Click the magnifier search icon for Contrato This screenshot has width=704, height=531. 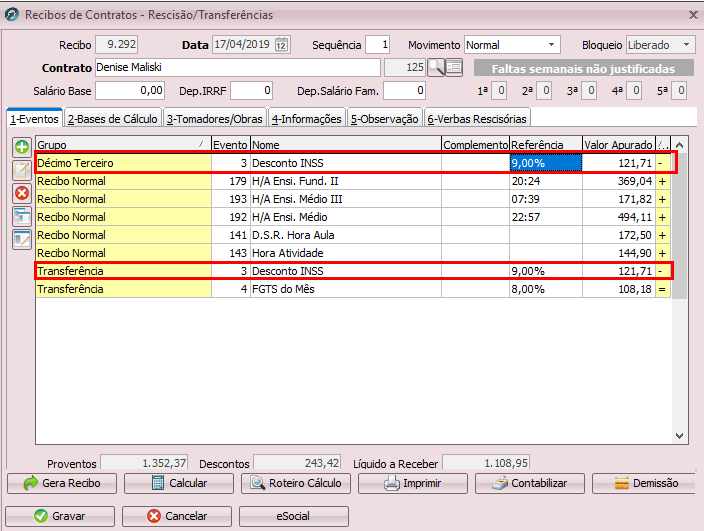[x=436, y=67]
